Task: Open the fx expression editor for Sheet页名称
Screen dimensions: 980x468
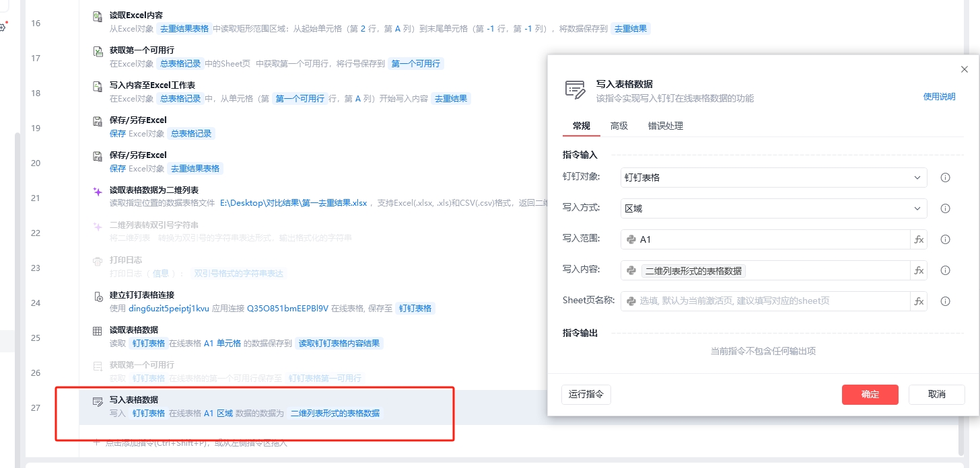Action: pos(919,301)
